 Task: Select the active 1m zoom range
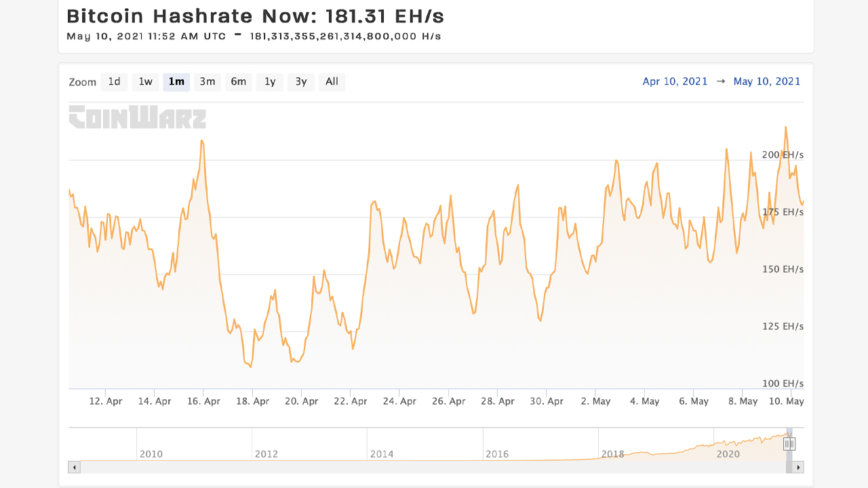click(176, 82)
